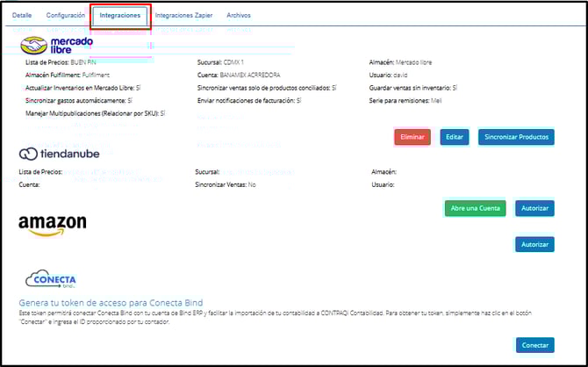Click the Conecta Bind token description paragraph
This screenshot has height=367, width=588.
click(x=276, y=318)
